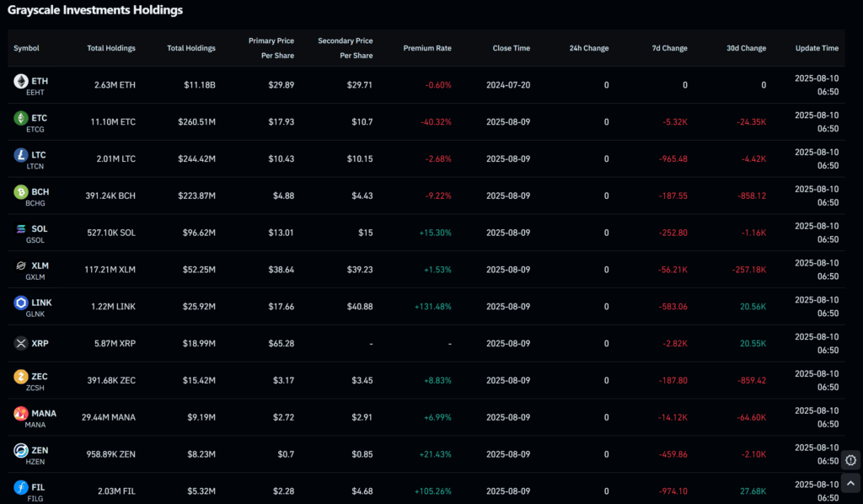863x504 pixels.
Task: Open the BCH symbol link
Action: coord(40,191)
